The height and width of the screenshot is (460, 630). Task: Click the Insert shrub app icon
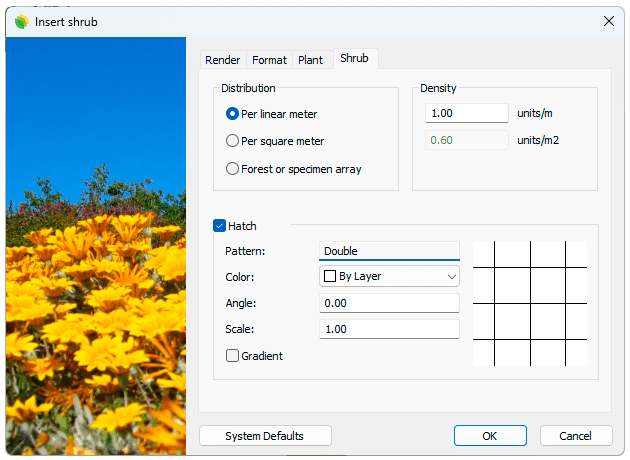click(21, 21)
